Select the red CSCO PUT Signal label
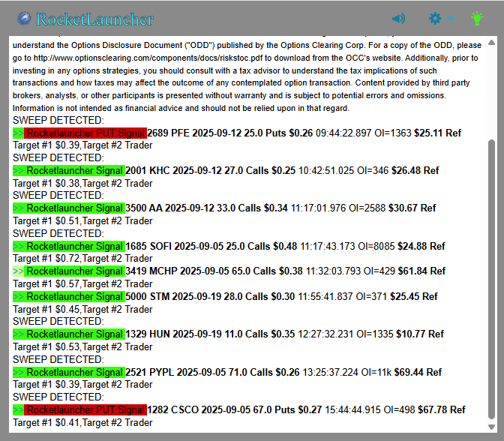The height and width of the screenshot is (441, 504). [x=85, y=409]
